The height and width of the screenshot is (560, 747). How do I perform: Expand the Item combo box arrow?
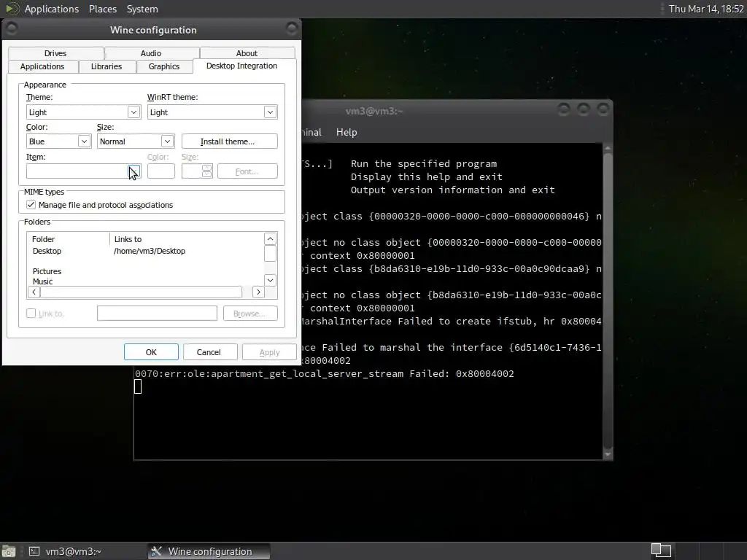click(134, 171)
